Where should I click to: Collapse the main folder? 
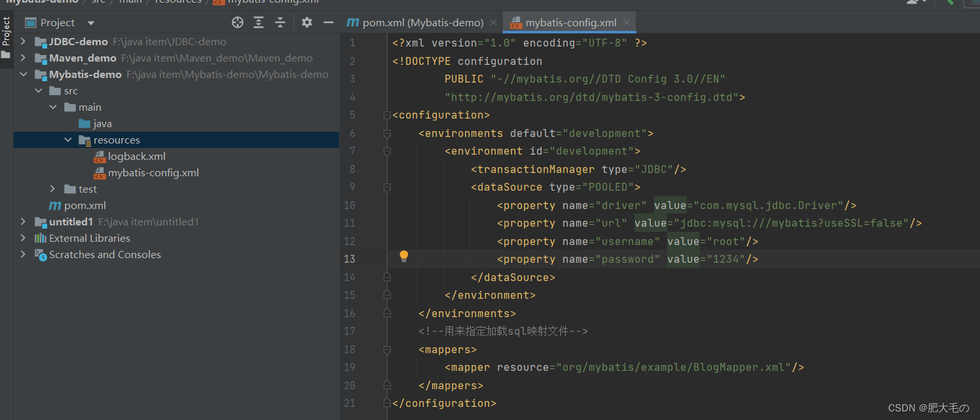click(53, 107)
